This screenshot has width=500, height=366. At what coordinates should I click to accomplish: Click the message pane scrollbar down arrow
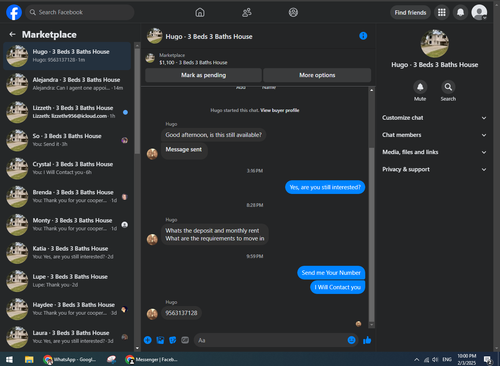tap(372, 325)
